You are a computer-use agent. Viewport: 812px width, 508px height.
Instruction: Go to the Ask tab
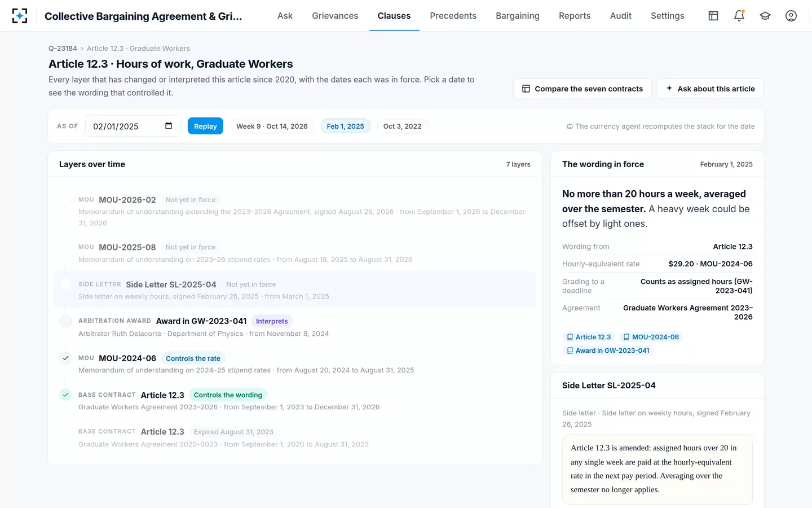pyautogui.click(x=285, y=16)
